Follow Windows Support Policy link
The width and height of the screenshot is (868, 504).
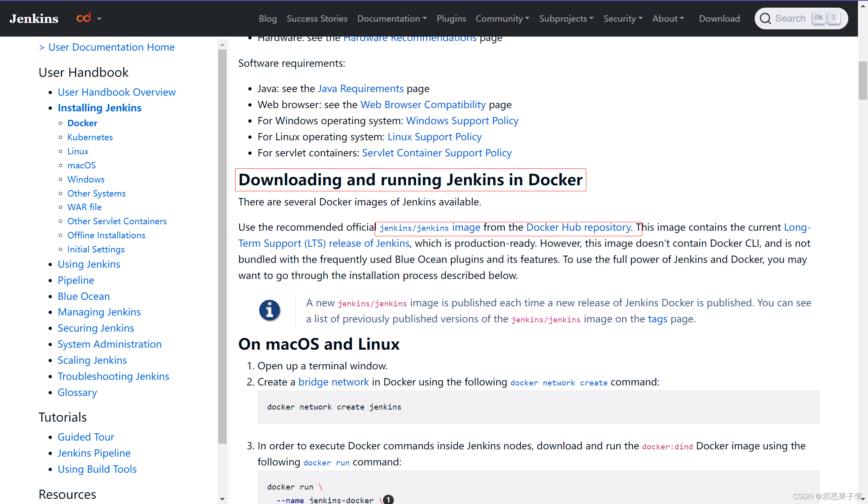pos(462,121)
